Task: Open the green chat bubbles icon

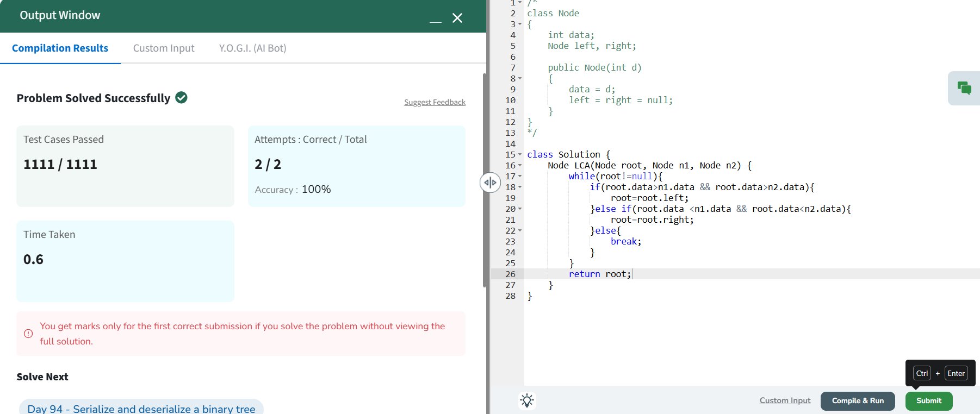Action: pyautogui.click(x=964, y=88)
